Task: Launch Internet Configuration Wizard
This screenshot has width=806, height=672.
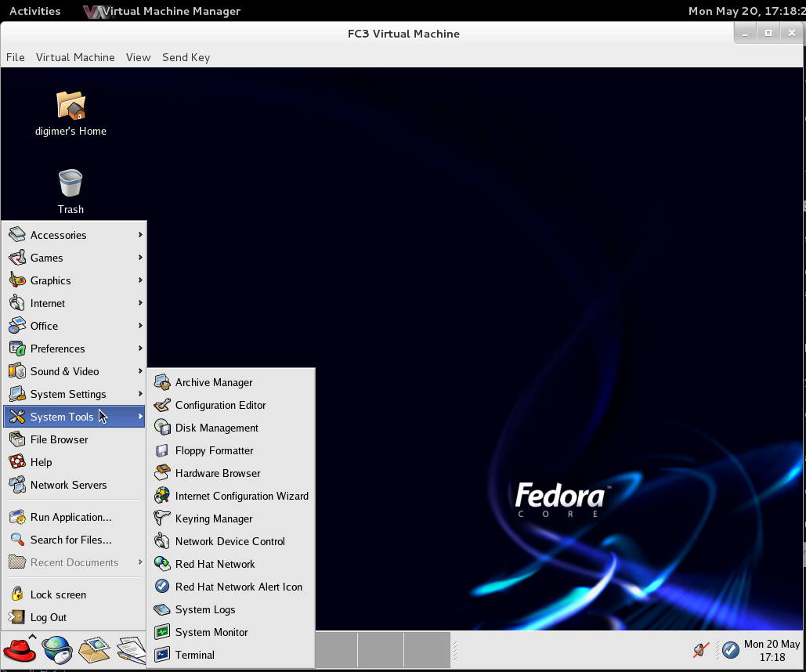Action: point(231,496)
